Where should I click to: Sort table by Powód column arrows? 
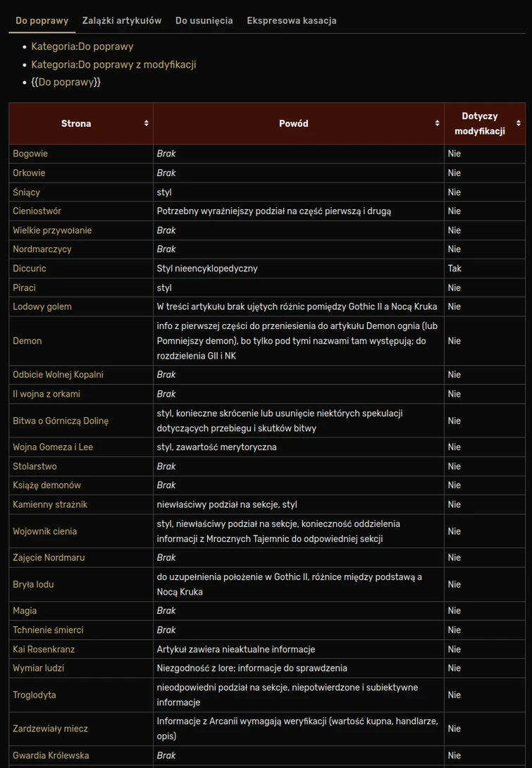pyautogui.click(x=437, y=123)
